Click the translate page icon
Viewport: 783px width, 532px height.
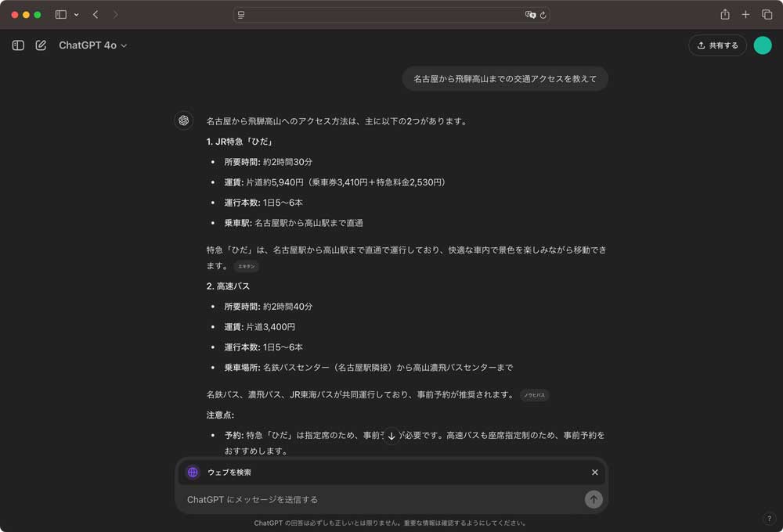coord(530,15)
